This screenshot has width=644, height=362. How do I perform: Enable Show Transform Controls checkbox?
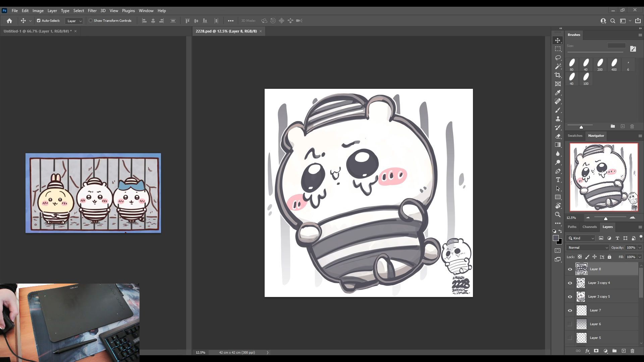pyautogui.click(x=91, y=21)
